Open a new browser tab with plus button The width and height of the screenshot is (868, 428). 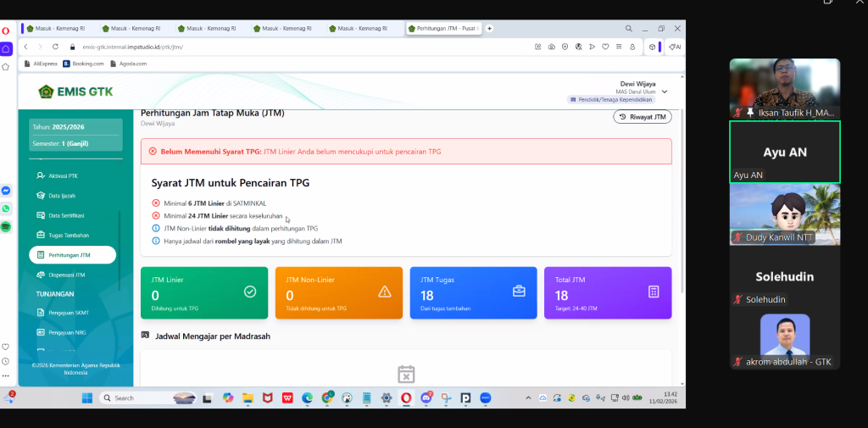coord(489,28)
